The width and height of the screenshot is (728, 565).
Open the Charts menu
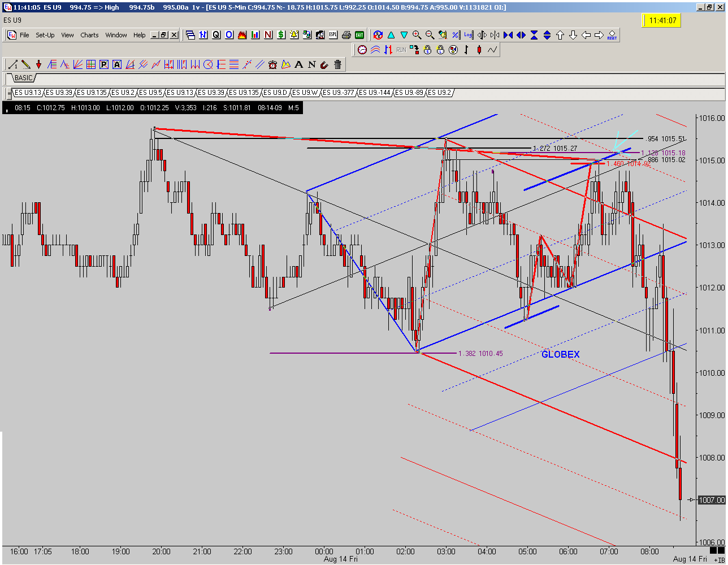pyautogui.click(x=89, y=35)
